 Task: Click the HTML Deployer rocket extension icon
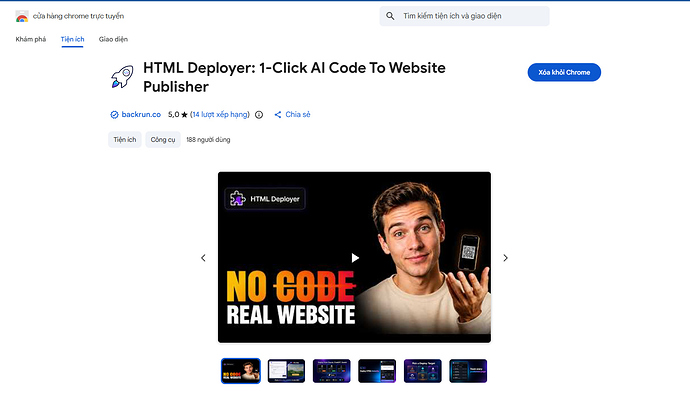pyautogui.click(x=122, y=77)
